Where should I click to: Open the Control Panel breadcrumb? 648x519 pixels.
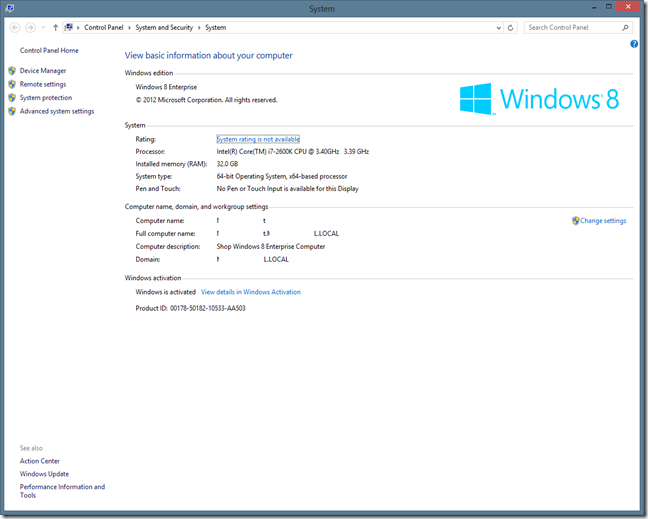click(x=104, y=27)
